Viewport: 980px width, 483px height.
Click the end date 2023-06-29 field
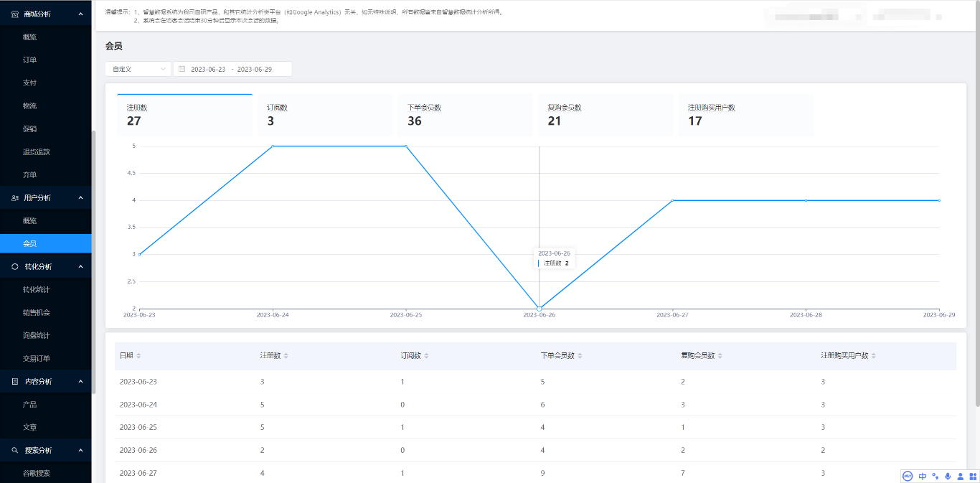coord(255,69)
